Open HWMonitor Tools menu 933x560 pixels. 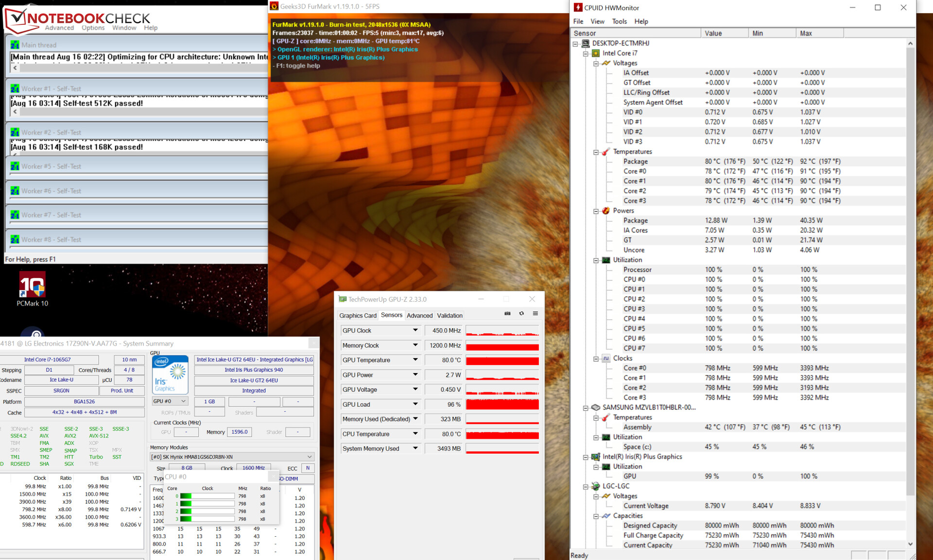click(x=619, y=21)
